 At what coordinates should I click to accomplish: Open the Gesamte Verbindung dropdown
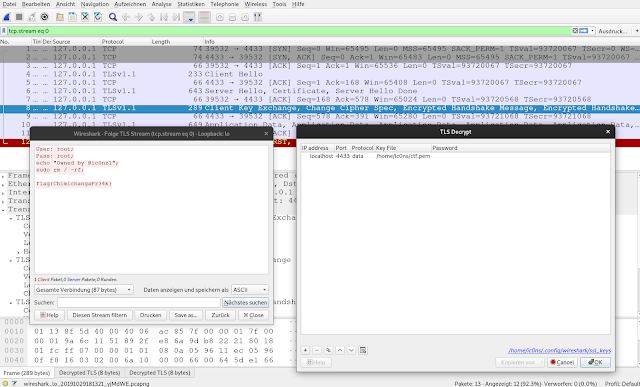[x=84, y=290]
